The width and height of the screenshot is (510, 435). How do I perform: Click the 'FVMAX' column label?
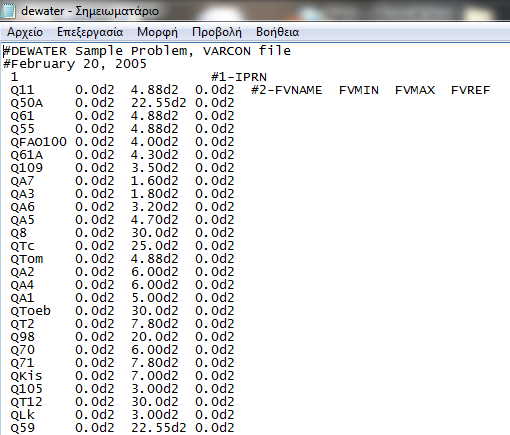[x=415, y=90]
